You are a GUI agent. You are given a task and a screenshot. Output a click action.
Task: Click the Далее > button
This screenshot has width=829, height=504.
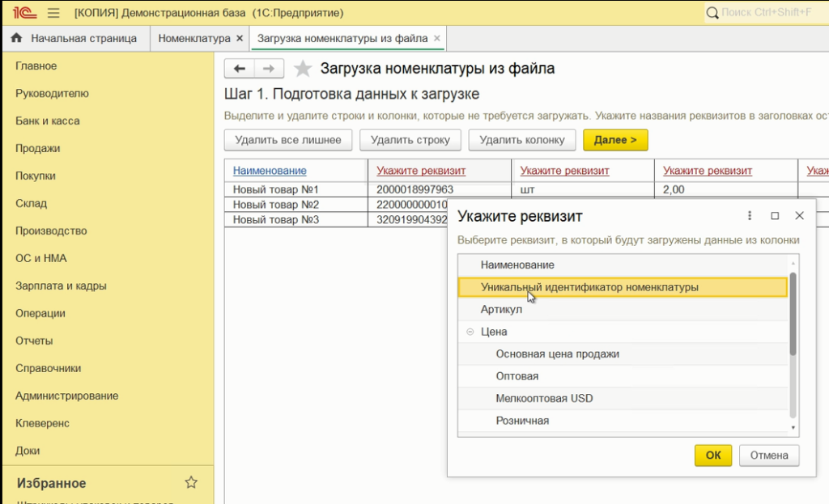(x=615, y=140)
